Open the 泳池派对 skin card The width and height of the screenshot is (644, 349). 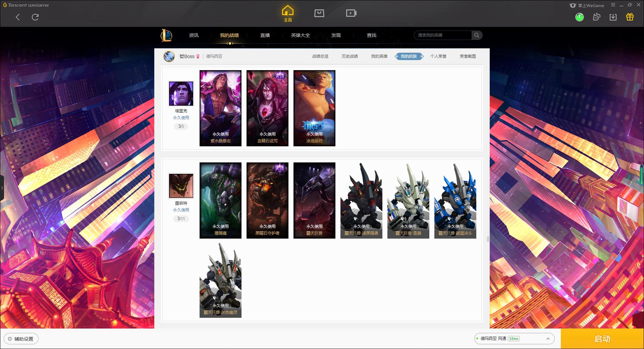tap(314, 108)
